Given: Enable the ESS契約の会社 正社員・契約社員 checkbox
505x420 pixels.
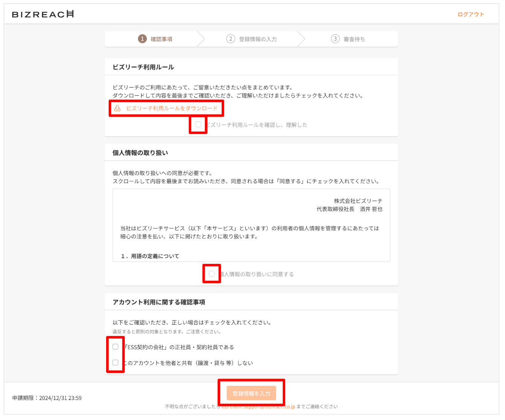Looking at the screenshot, I should pos(116,347).
